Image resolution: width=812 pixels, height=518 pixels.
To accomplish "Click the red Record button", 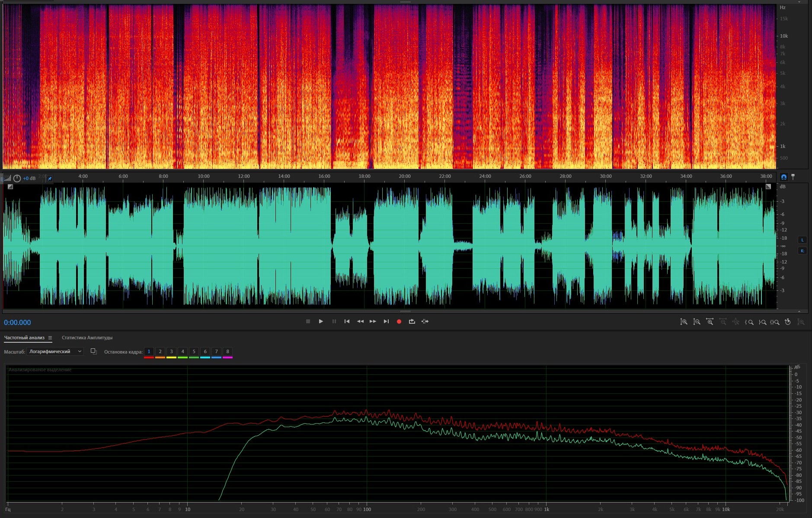I will pos(399,322).
